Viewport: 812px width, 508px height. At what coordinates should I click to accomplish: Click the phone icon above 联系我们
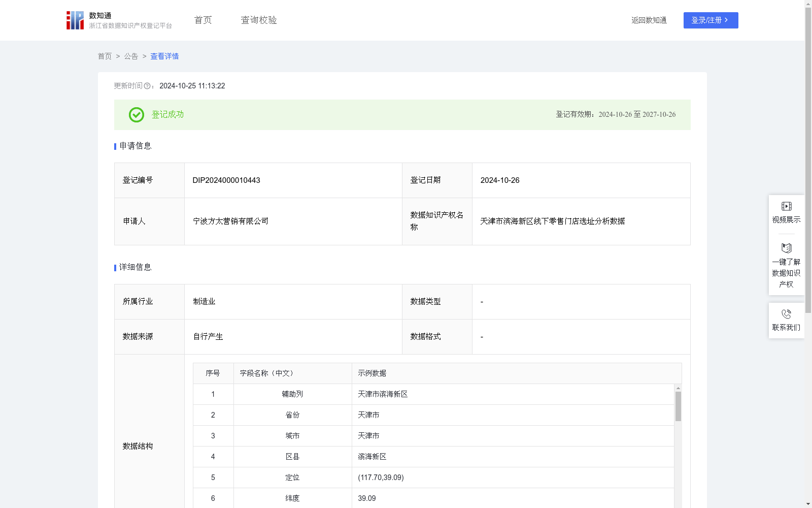[786, 313]
